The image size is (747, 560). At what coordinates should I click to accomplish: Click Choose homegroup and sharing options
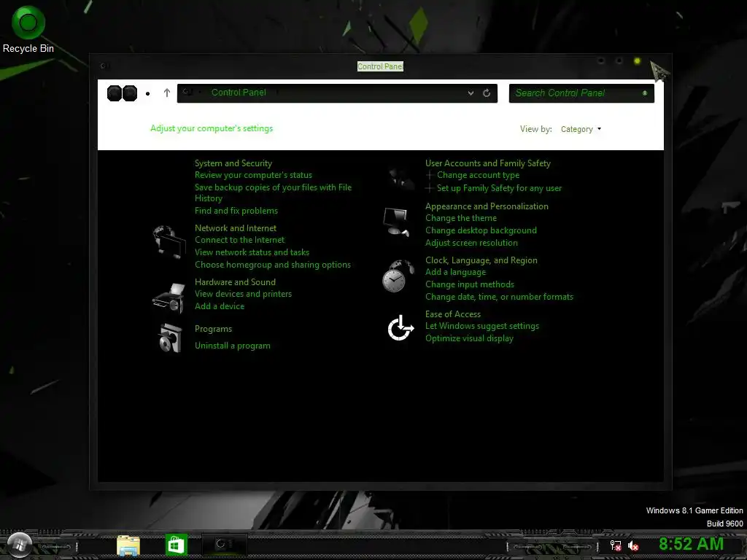[273, 265]
